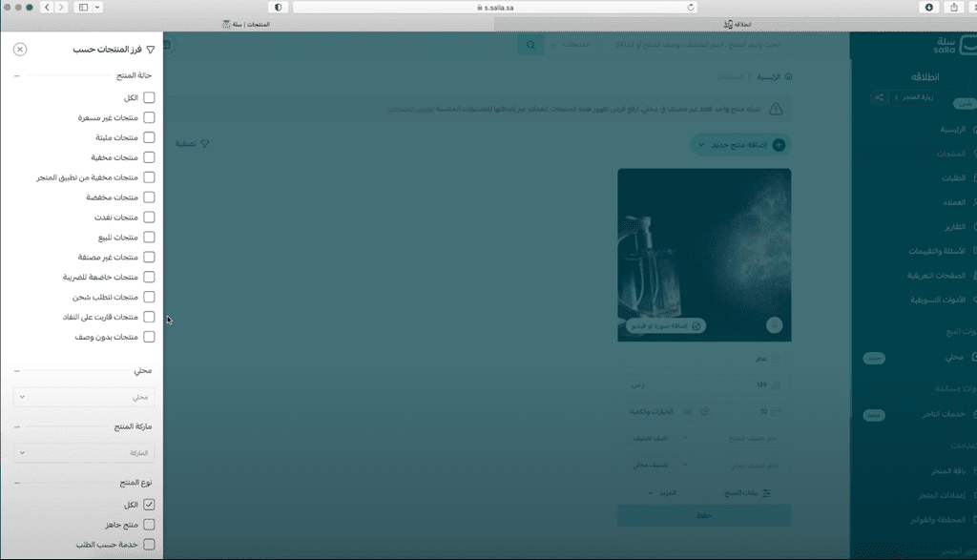Open the المنتجات search scope dropdown

point(569,45)
